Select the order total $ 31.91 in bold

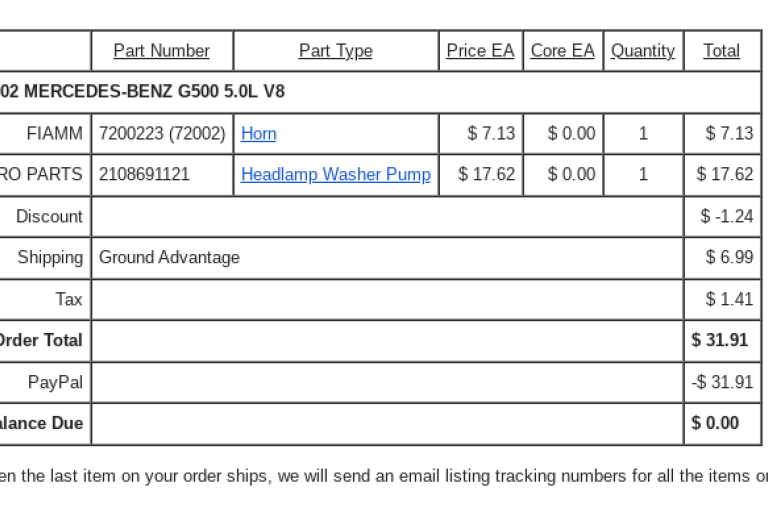[x=720, y=340]
